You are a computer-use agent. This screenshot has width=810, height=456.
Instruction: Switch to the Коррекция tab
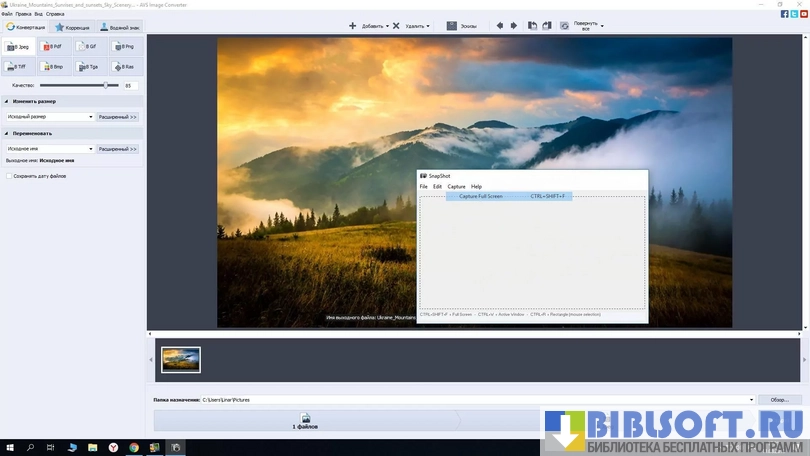click(x=72, y=27)
